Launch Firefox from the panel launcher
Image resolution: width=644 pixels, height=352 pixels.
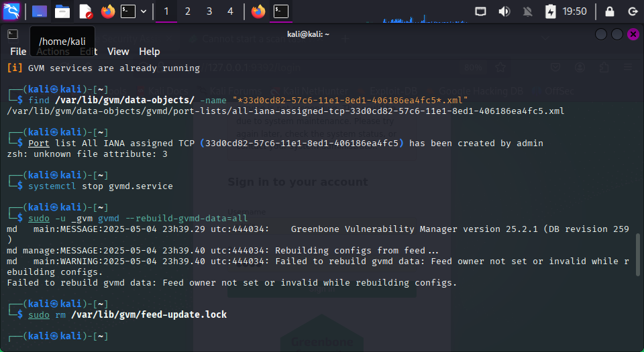pyautogui.click(x=108, y=11)
